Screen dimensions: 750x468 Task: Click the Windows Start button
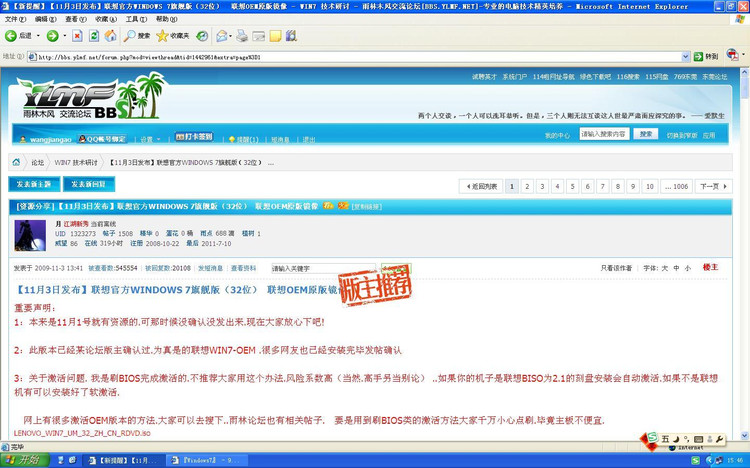[x=24, y=460]
